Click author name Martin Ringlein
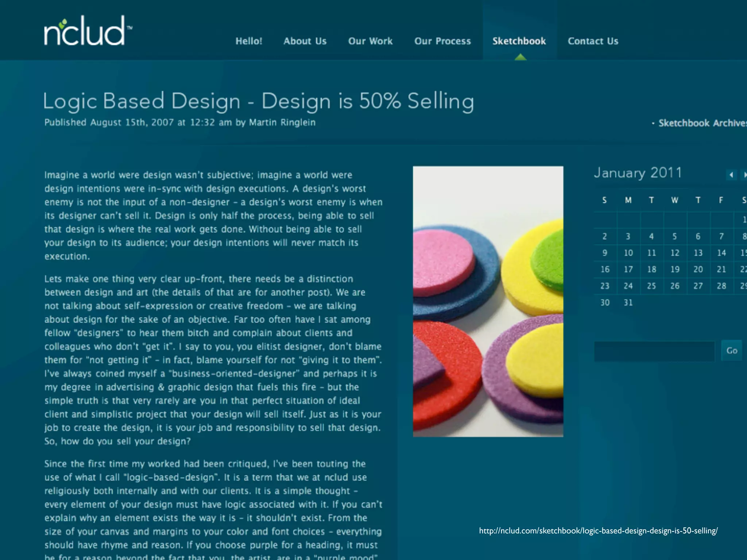The height and width of the screenshot is (560, 747). (282, 122)
